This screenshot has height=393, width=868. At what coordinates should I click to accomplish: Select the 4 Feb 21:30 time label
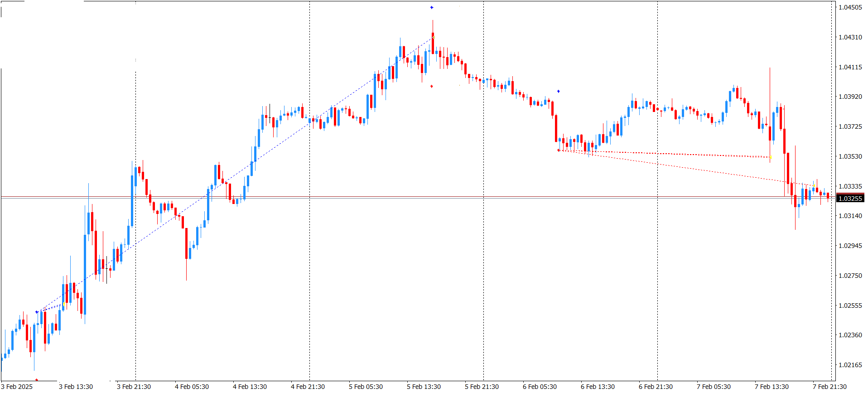(308, 387)
